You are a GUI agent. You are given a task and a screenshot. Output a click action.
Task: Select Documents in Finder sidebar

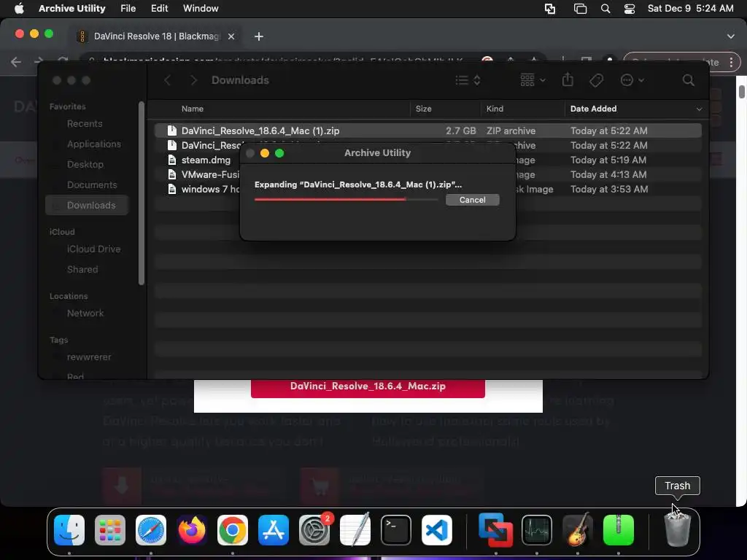92,185
